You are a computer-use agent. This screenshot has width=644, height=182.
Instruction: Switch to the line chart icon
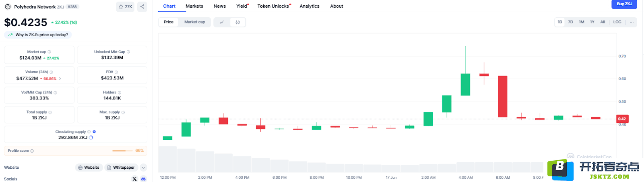click(222, 22)
